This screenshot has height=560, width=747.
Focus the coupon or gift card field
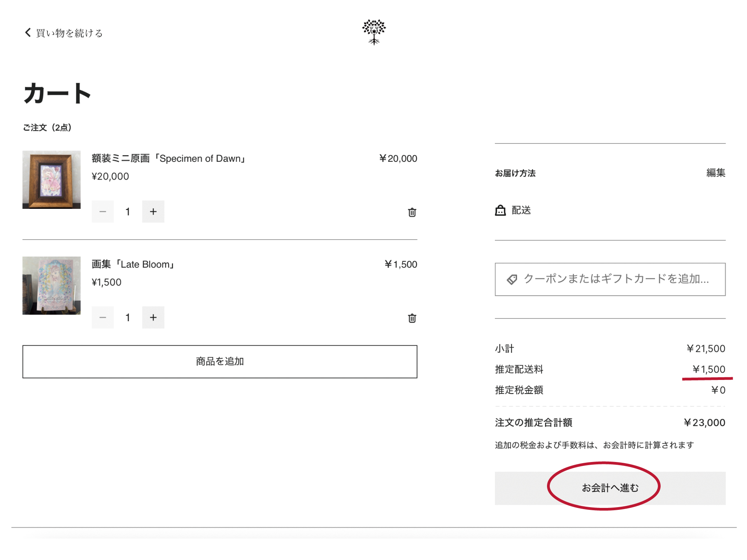[616, 279]
